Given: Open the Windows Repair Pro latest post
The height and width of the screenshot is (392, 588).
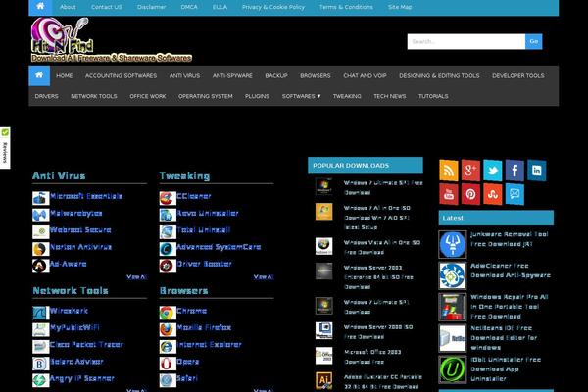Looking at the screenshot, I should pyautogui.click(x=510, y=306).
